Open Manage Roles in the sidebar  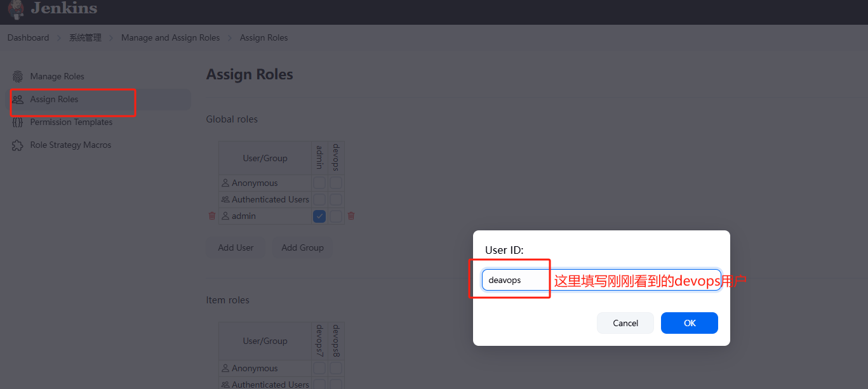click(x=98, y=76)
